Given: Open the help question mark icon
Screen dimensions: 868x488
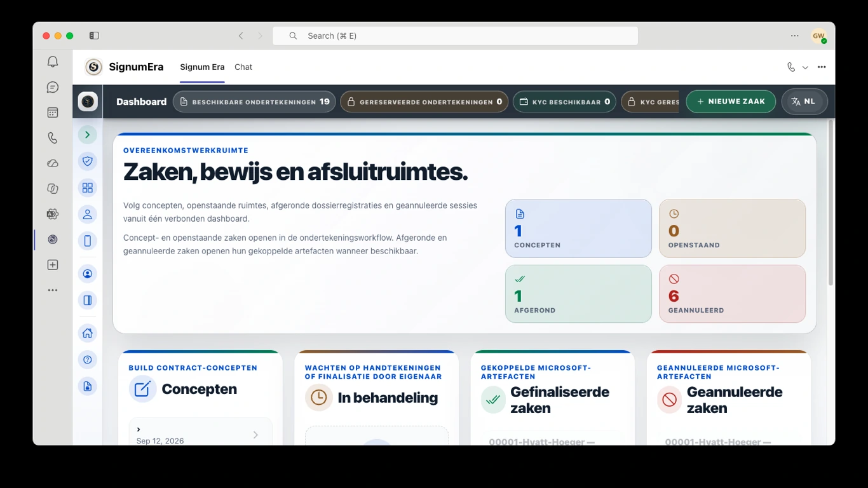Looking at the screenshot, I should 88,360.
